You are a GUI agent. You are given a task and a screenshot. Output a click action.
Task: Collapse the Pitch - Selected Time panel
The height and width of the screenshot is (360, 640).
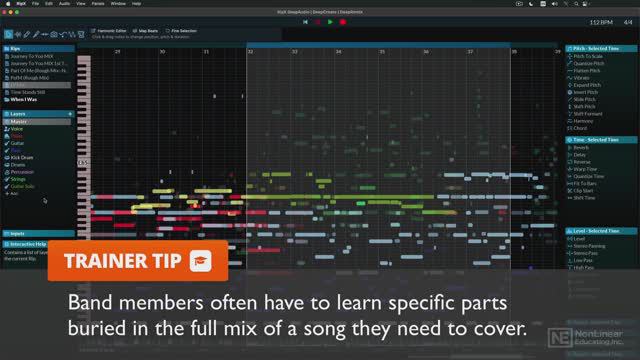(601, 49)
